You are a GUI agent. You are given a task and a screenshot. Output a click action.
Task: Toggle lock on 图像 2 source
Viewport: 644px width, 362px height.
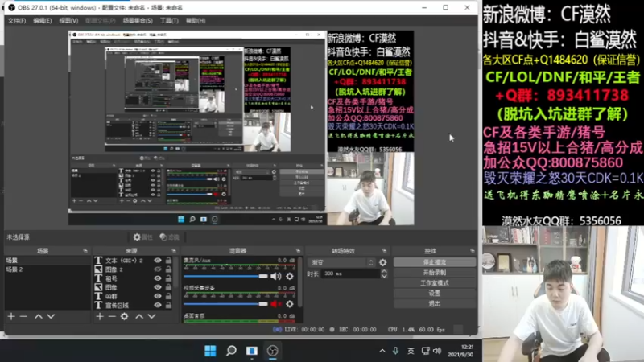(x=168, y=269)
